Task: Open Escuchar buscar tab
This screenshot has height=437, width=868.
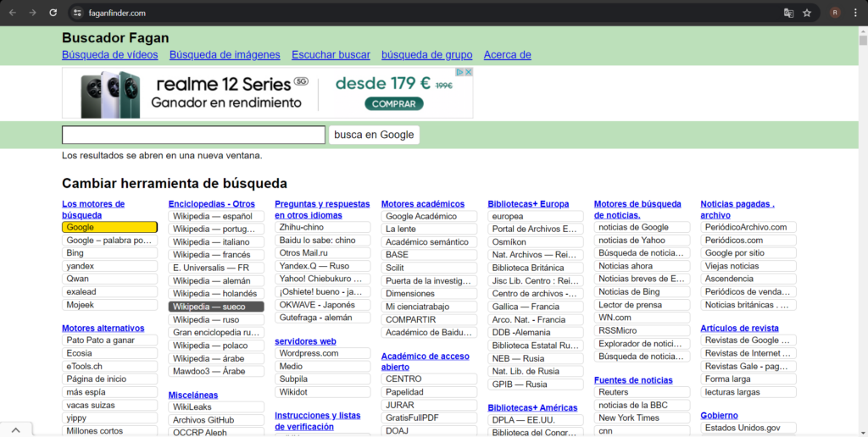Action: pos(331,55)
